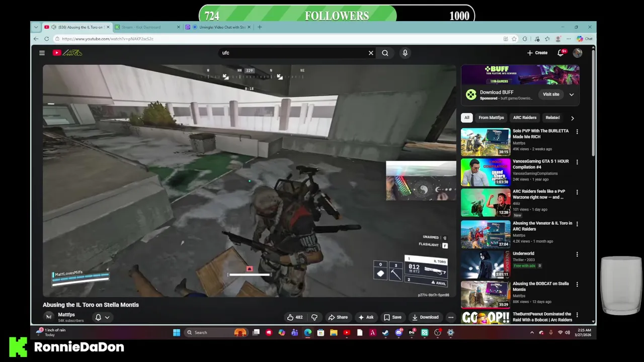Show hidden system tray icons

point(532,332)
